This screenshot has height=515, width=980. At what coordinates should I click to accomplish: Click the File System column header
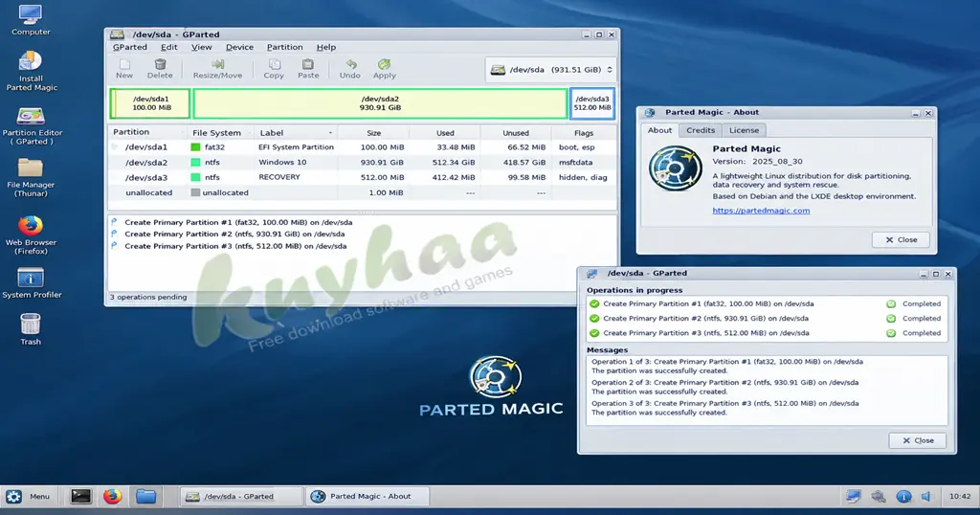coord(220,132)
